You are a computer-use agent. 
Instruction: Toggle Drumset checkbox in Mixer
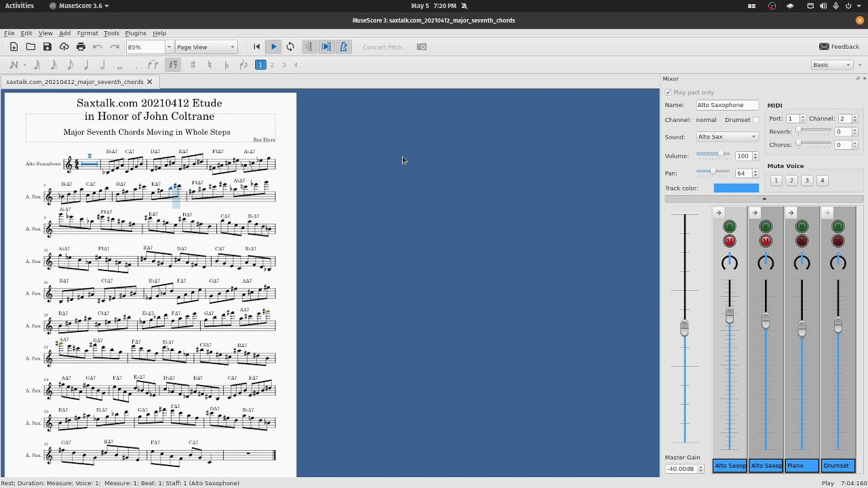tap(755, 120)
